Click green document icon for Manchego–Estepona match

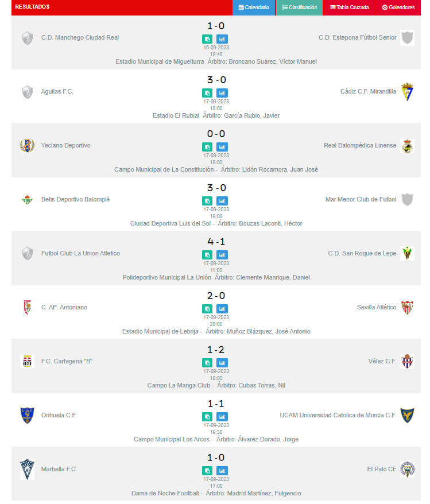coord(207,39)
